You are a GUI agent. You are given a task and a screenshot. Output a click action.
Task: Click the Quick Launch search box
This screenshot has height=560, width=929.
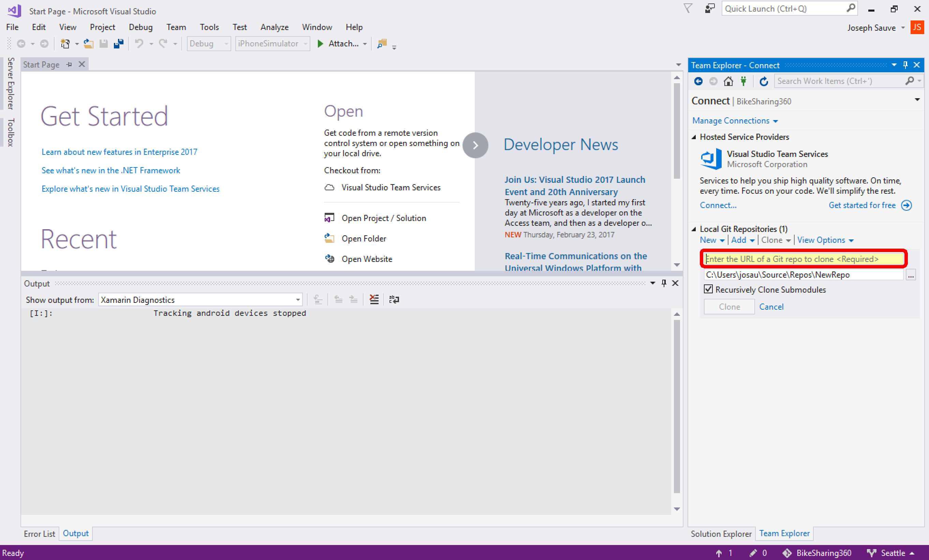click(x=790, y=8)
